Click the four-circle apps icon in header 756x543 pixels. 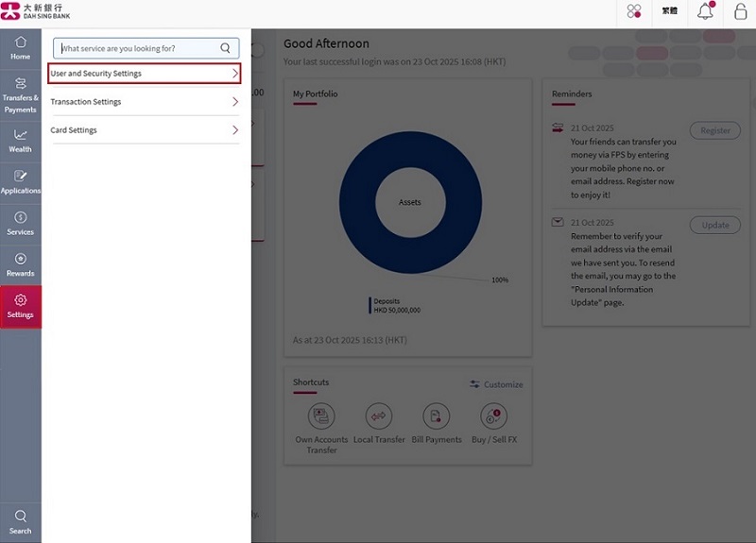[x=634, y=12]
